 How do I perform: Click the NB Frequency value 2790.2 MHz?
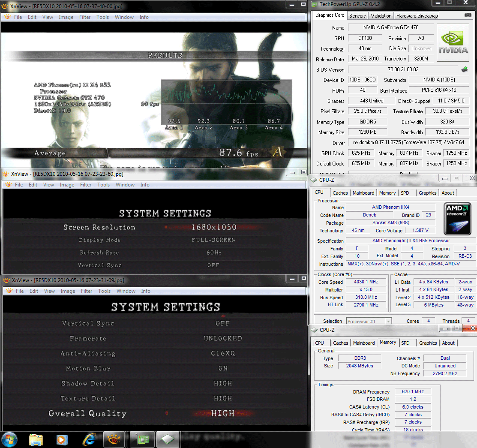[445, 373]
